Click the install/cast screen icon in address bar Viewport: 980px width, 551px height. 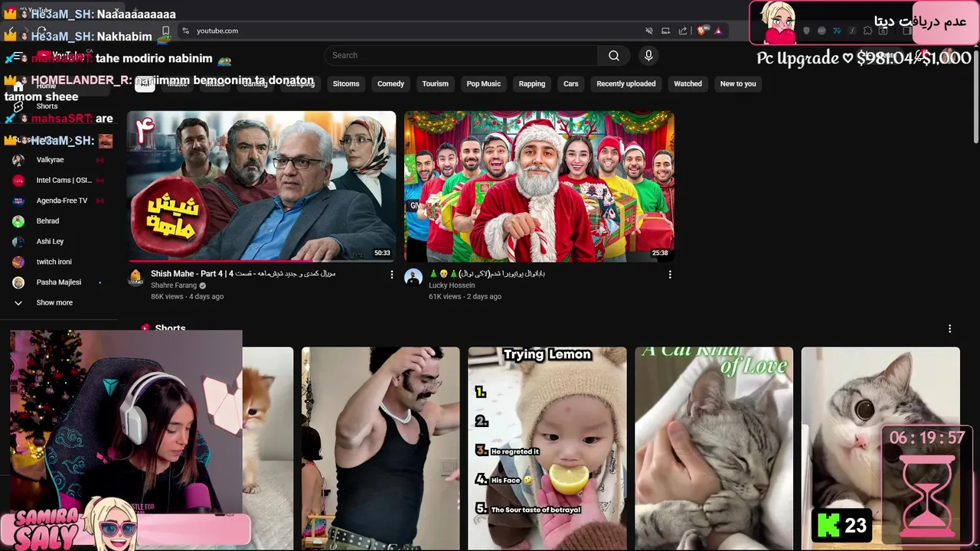[x=665, y=31]
